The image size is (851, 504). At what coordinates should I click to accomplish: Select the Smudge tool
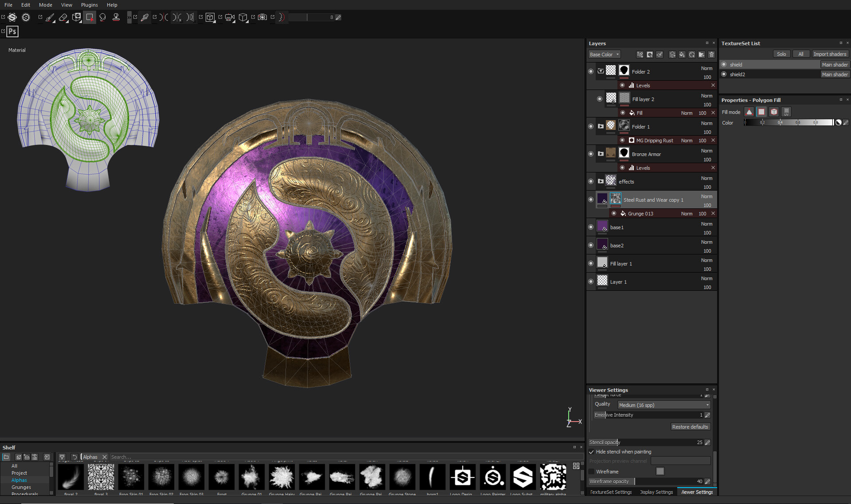tap(102, 17)
